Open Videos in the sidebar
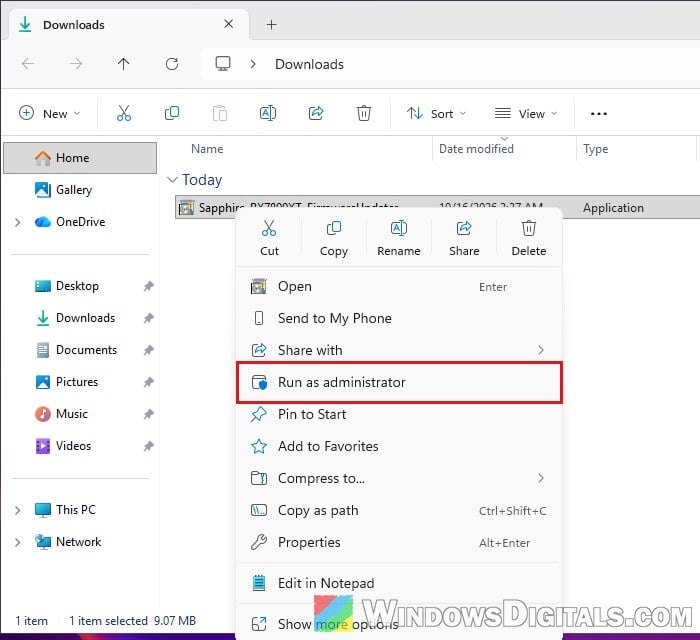This screenshot has height=640, width=700. click(x=80, y=446)
